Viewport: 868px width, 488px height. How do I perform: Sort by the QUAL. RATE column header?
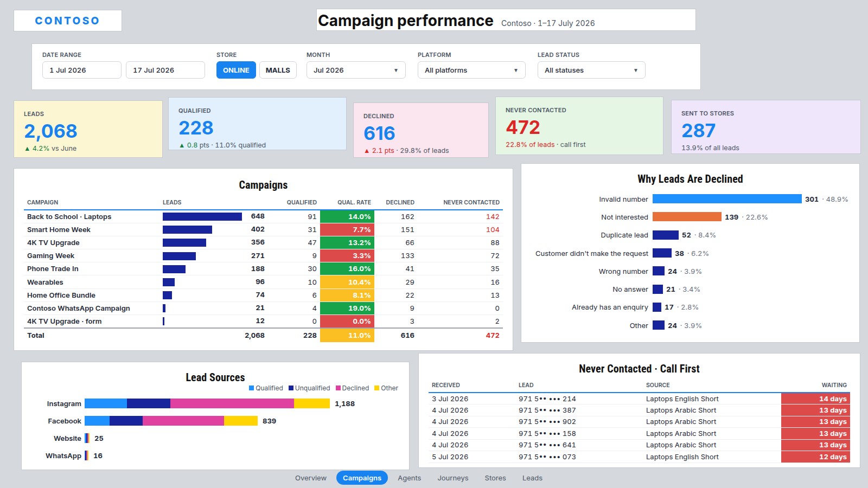pos(354,202)
